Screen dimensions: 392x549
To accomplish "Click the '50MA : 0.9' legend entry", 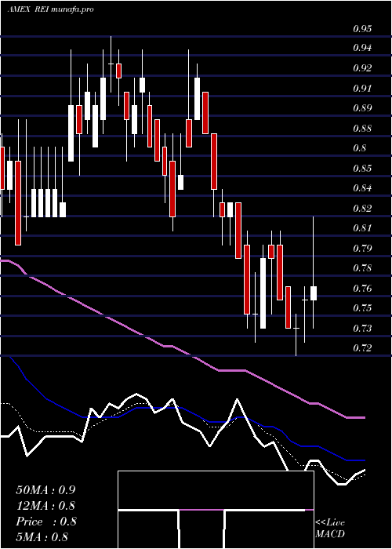I will click(x=45, y=490).
